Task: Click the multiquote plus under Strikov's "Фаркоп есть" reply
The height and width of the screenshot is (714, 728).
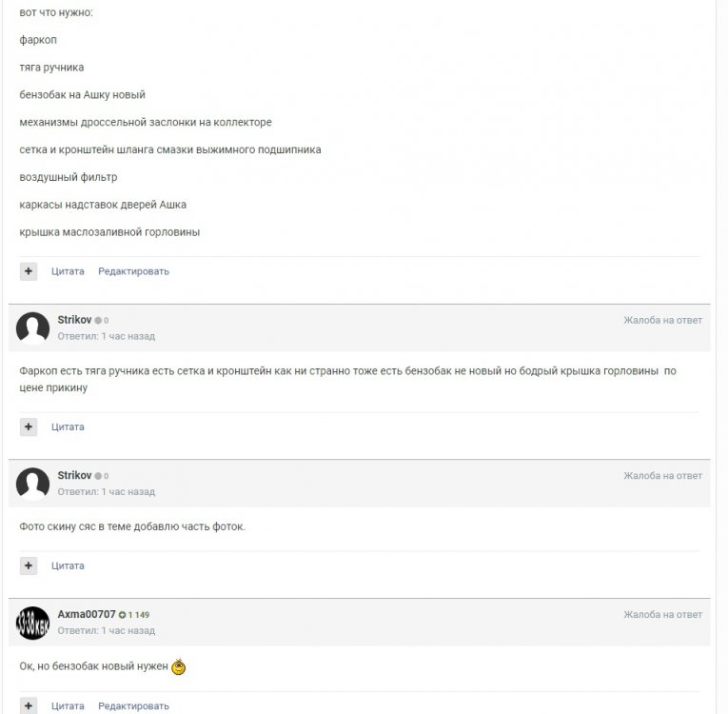Action: tap(29, 427)
